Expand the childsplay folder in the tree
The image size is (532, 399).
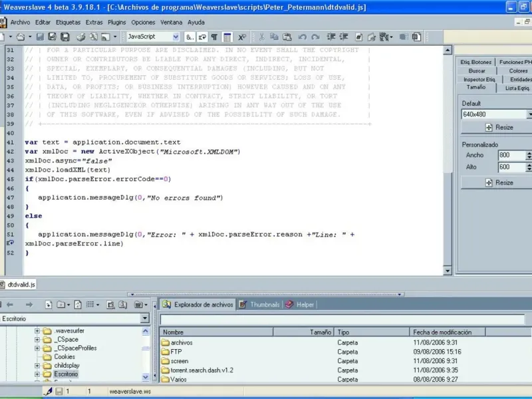38,366
